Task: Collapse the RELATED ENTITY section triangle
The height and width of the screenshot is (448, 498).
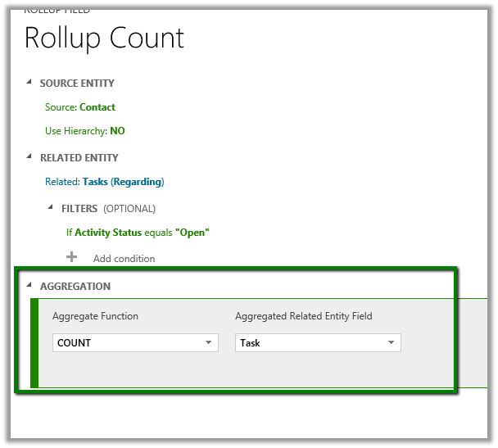Action: point(29,157)
